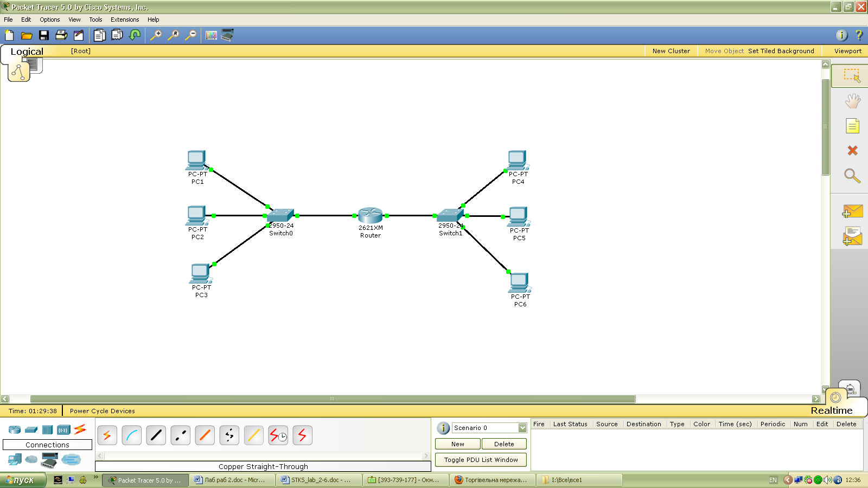868x488 pixels.
Task: Zoom out with the minus magnifier
Action: click(190, 36)
